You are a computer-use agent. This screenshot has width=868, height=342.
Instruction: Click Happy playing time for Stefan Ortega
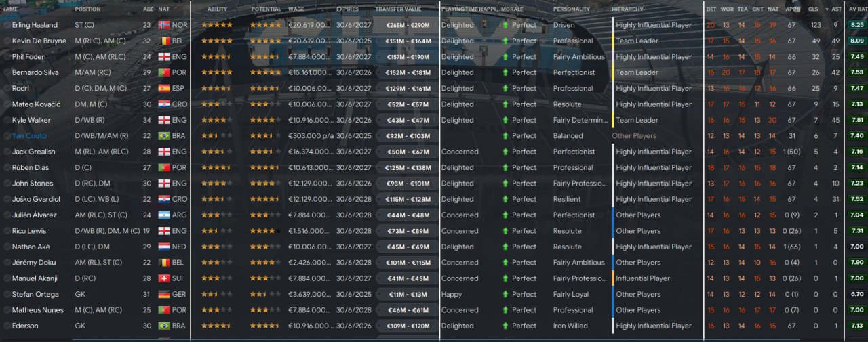coord(452,294)
